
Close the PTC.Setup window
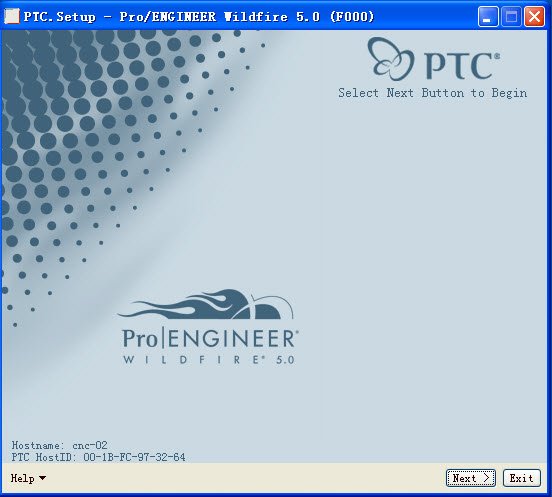534,17
